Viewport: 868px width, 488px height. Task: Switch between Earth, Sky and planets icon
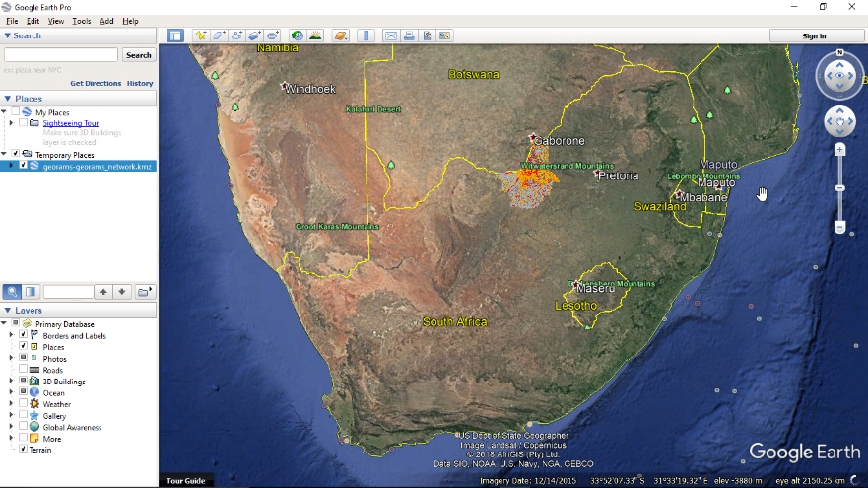tap(341, 35)
